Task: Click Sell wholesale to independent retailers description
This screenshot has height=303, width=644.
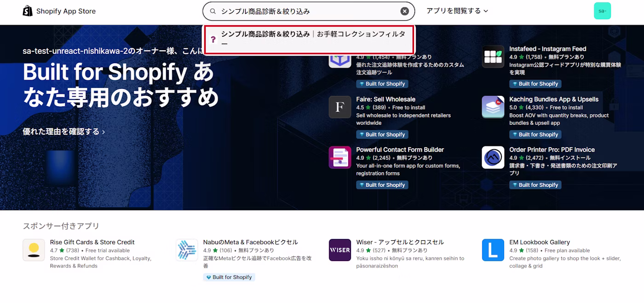Action: tap(403, 119)
